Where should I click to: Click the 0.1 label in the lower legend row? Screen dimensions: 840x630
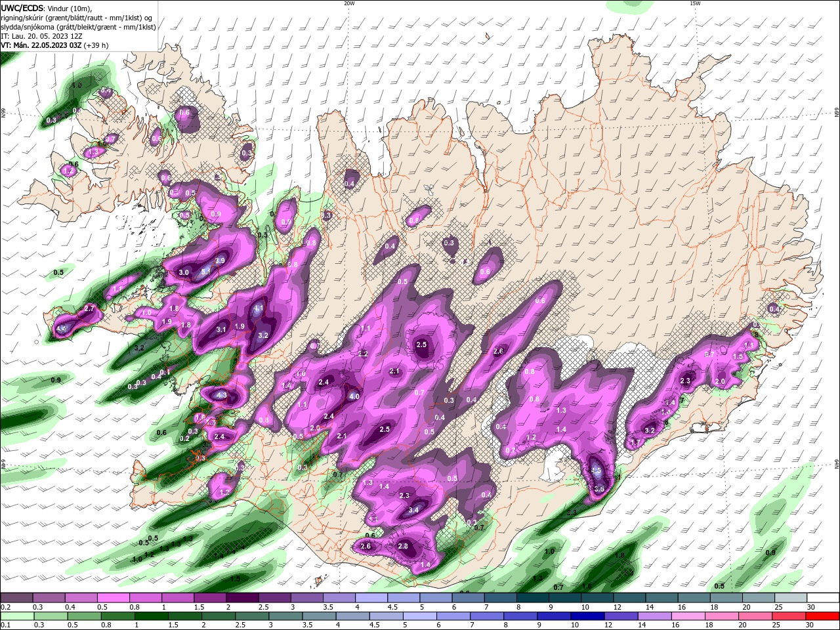5,625
